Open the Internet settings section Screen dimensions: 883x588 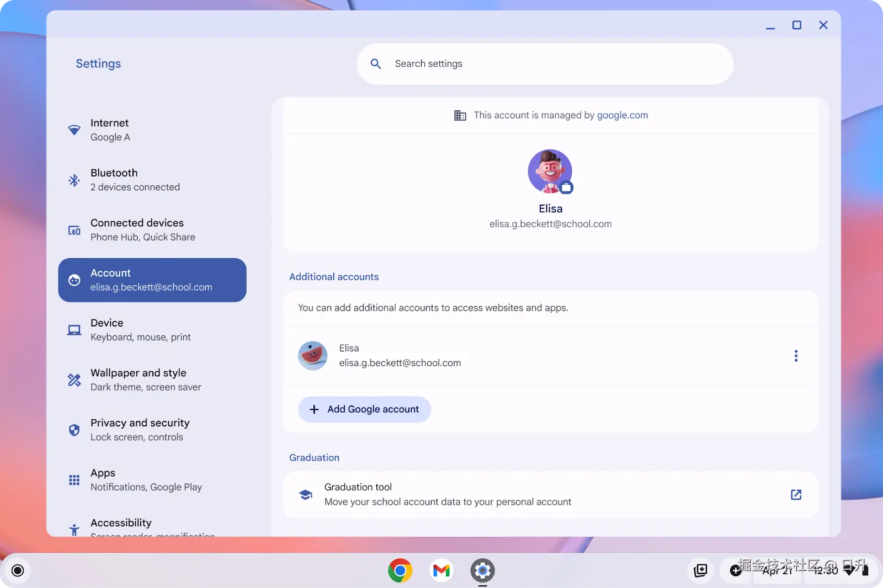point(152,130)
